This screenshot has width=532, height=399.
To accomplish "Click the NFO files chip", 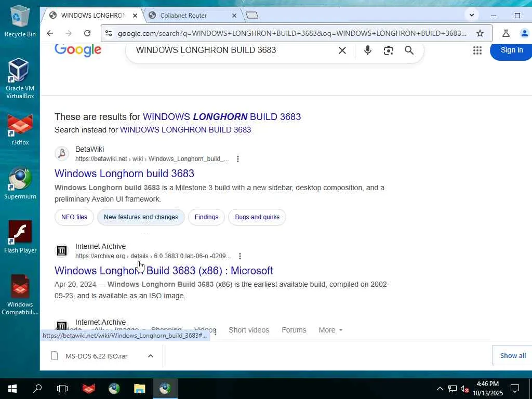I will tap(74, 217).
